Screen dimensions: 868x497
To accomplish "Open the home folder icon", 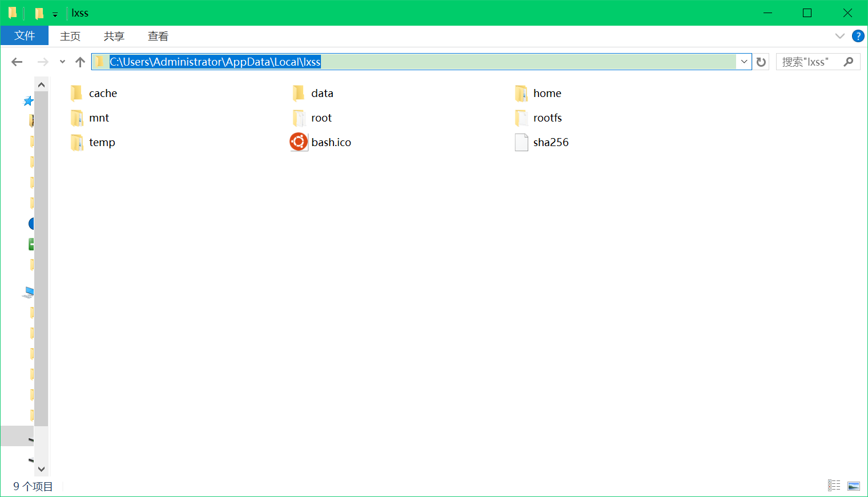I will (x=521, y=93).
